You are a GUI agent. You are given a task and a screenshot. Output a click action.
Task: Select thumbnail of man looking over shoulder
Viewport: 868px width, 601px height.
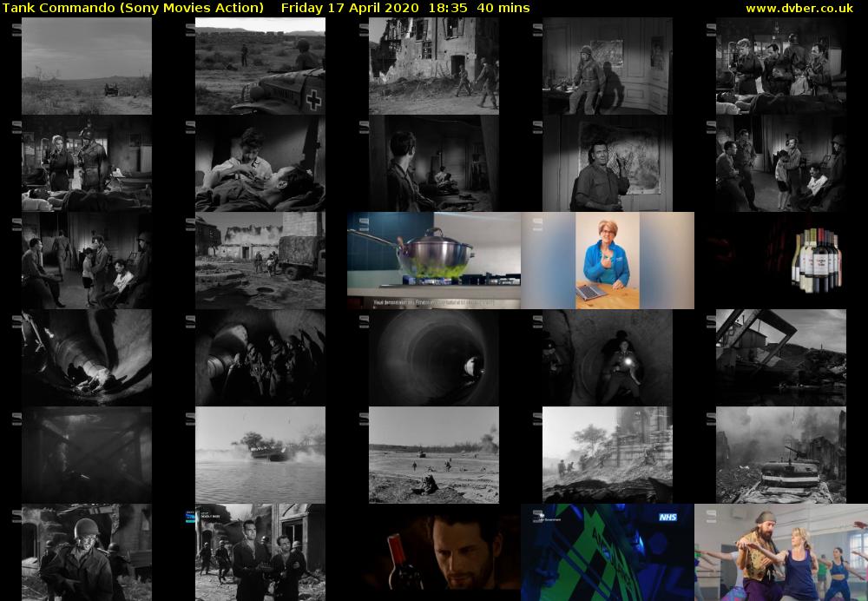point(433,163)
